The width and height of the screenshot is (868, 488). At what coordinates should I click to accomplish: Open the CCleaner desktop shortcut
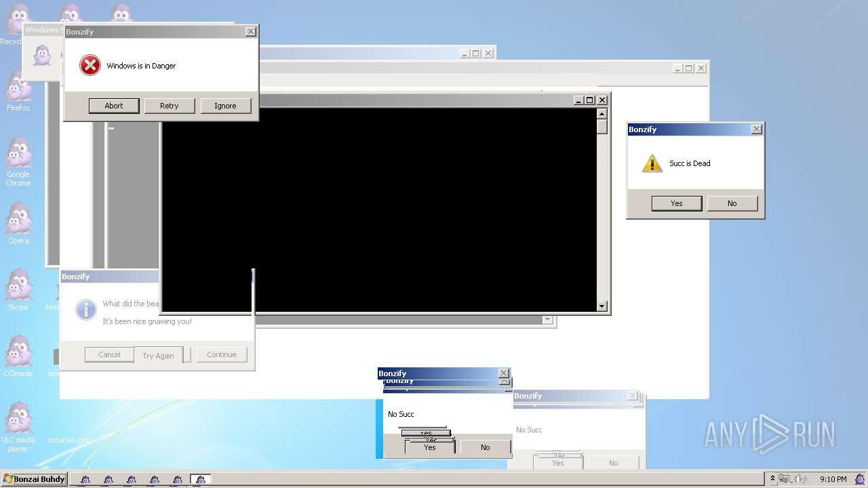point(18,357)
